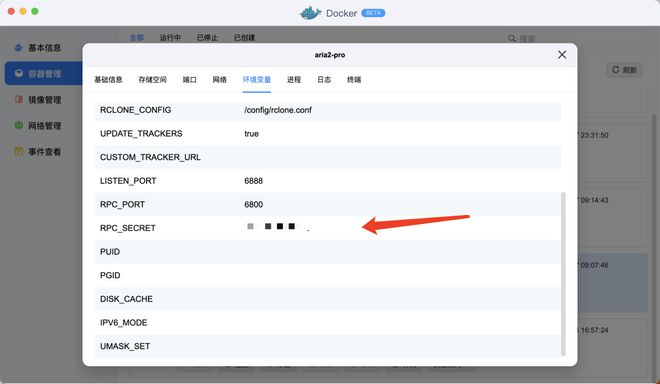Select the PUID variable name
Image resolution: width=660 pixels, height=384 pixels.
[110, 251]
